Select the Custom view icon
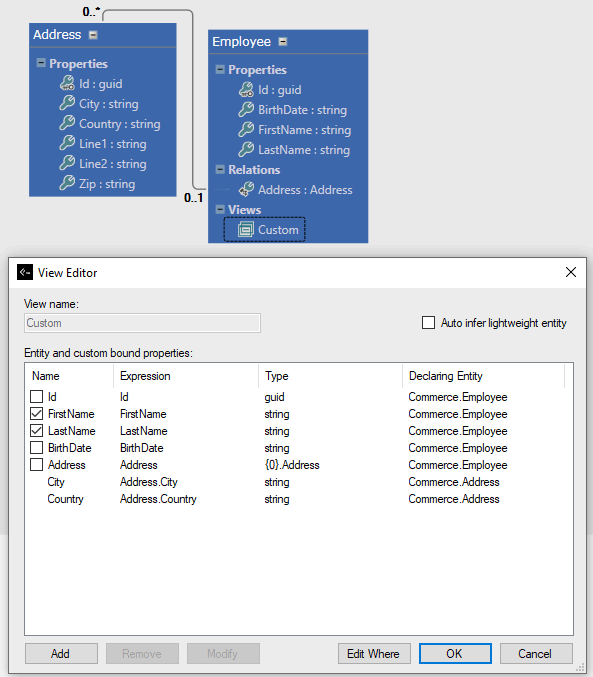Viewport: 593px width, 677px height. (246, 229)
